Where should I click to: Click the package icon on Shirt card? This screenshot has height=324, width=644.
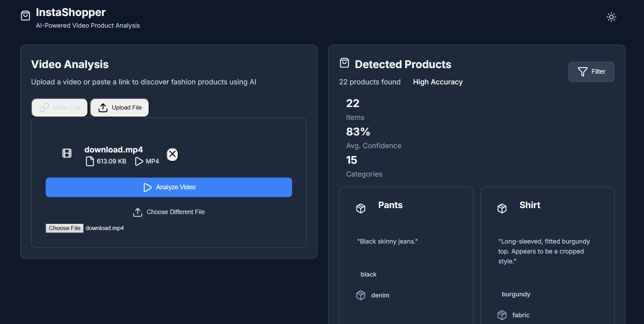(502, 208)
